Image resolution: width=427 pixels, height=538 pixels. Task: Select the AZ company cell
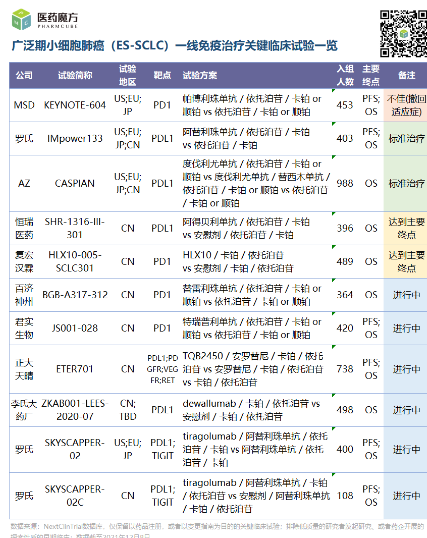pyautogui.click(x=24, y=183)
